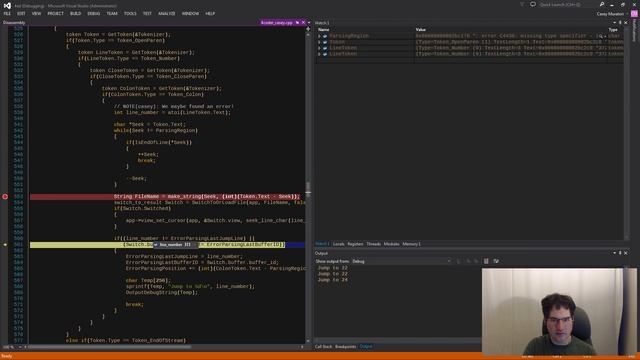Switch to the bottom Output tab
The height and width of the screenshot is (360, 640).
click(366, 347)
